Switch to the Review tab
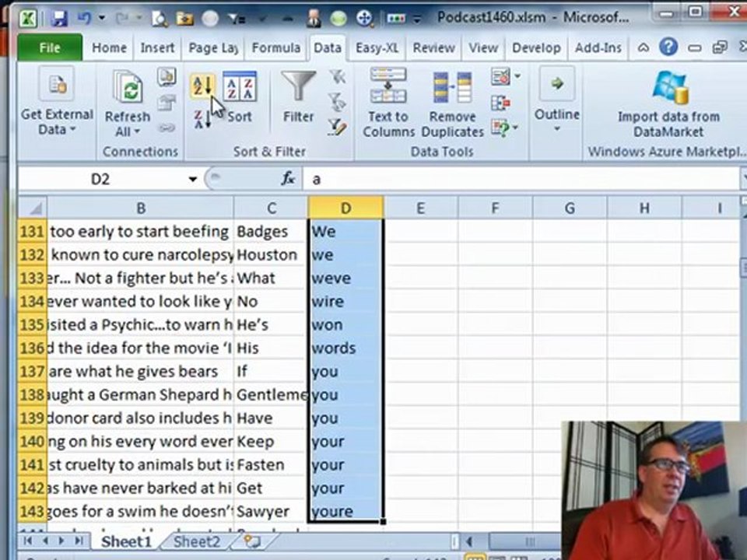The image size is (747, 560). pos(433,47)
